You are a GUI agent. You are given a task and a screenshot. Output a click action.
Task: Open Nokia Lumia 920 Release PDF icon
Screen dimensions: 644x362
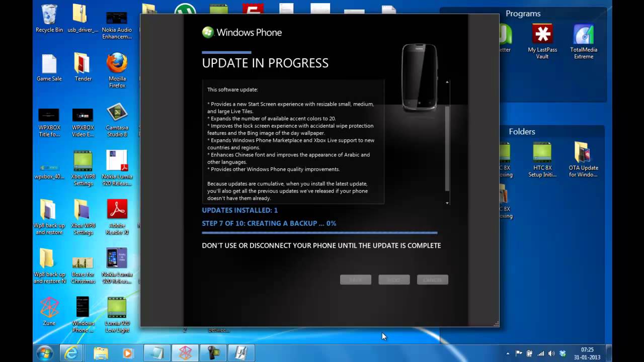click(117, 168)
